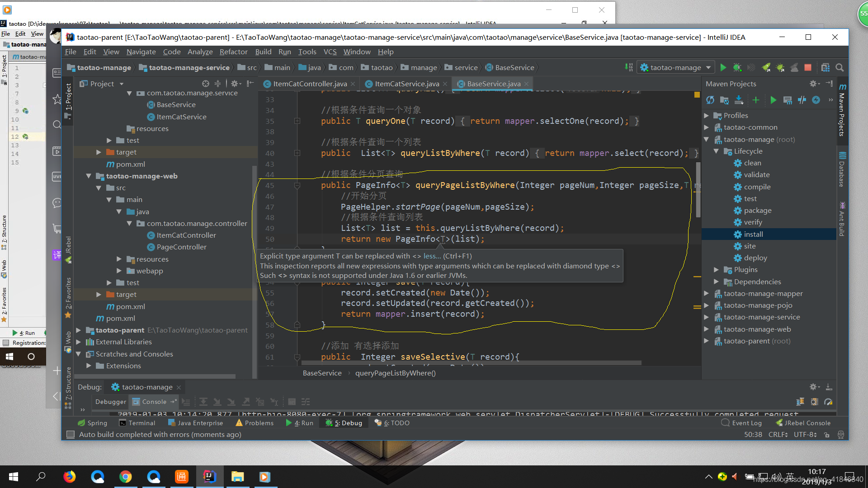Screen dimensions: 868x488
Task: Run Maven build with the green arrow in Maven panel
Action: [x=773, y=100]
